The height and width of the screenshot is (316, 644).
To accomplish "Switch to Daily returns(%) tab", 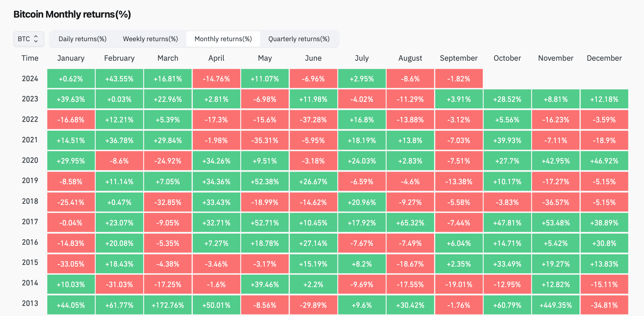I will [x=82, y=39].
